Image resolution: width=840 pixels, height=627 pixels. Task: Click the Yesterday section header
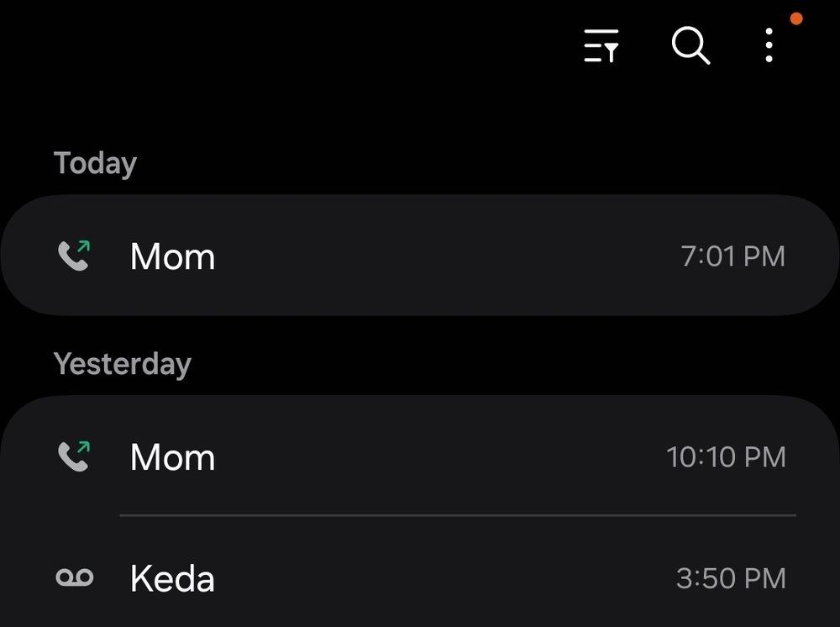click(x=123, y=364)
